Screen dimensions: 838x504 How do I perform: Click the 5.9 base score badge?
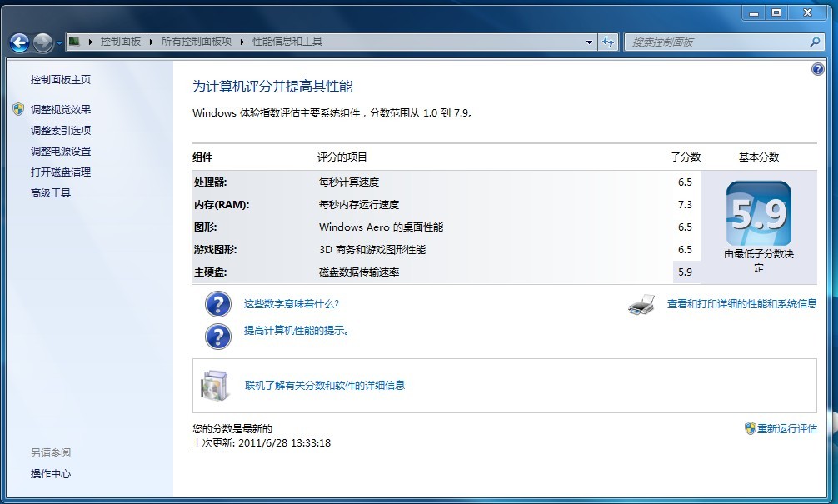(x=758, y=214)
